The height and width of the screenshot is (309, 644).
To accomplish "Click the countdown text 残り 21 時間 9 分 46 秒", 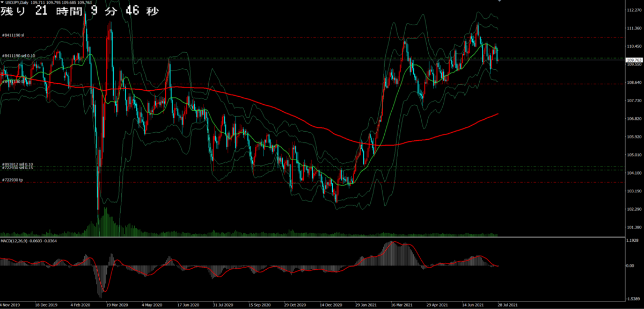I will tap(80, 11).
